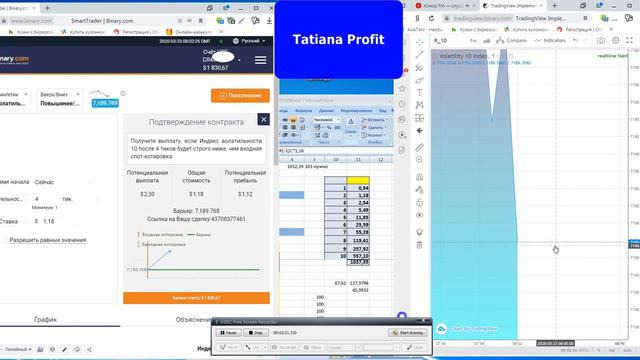
Task: Click the duration value field showing 4
Action: coord(45,199)
